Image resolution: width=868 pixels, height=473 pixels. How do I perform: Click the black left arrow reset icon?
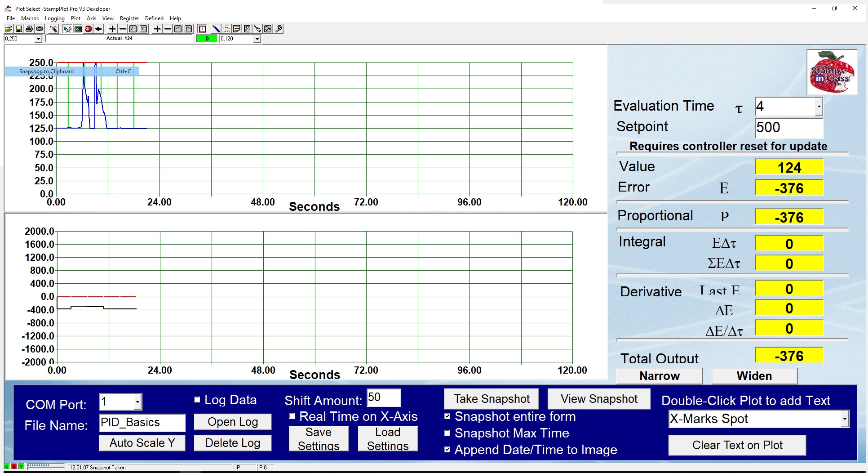[99, 29]
